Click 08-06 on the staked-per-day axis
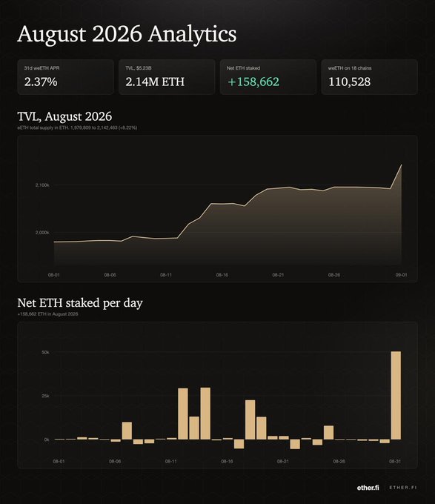 click(x=115, y=461)
